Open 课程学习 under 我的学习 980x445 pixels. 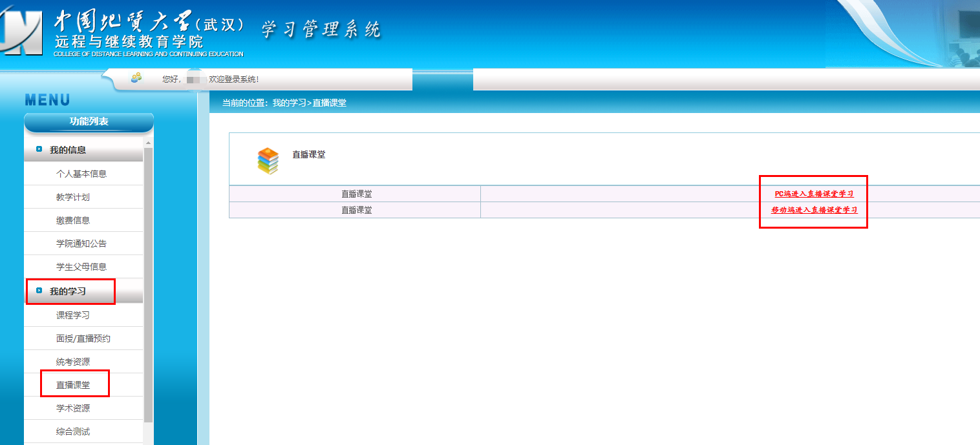tap(72, 315)
